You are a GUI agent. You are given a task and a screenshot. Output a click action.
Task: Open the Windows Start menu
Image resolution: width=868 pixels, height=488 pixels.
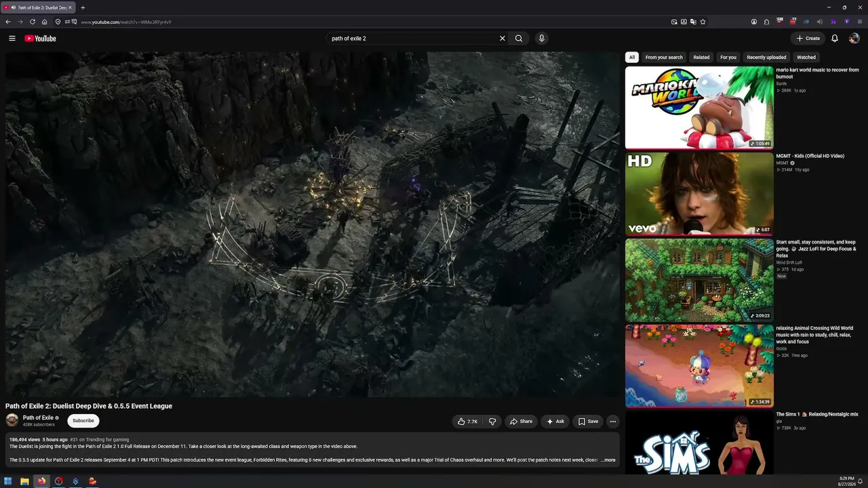coord(8,481)
